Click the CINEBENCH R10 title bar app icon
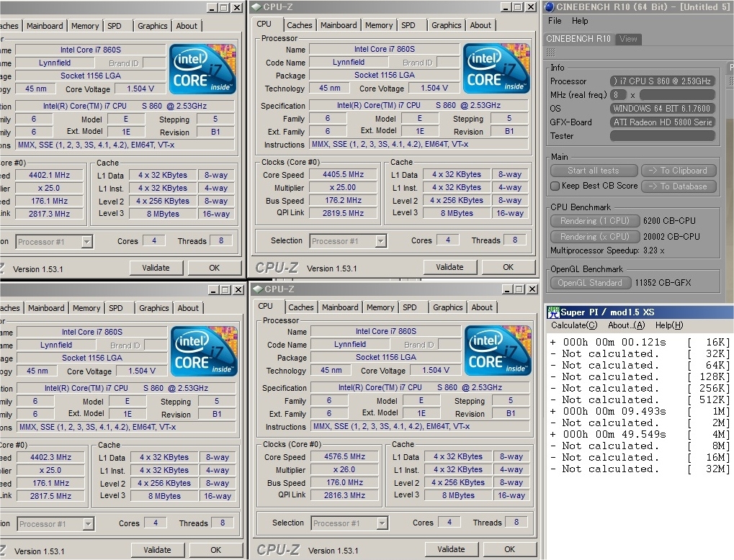This screenshot has width=734, height=560. pos(550,7)
